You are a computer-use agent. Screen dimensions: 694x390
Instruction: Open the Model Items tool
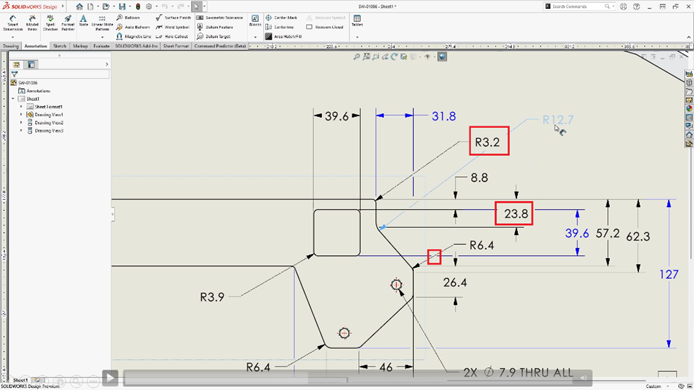32,22
